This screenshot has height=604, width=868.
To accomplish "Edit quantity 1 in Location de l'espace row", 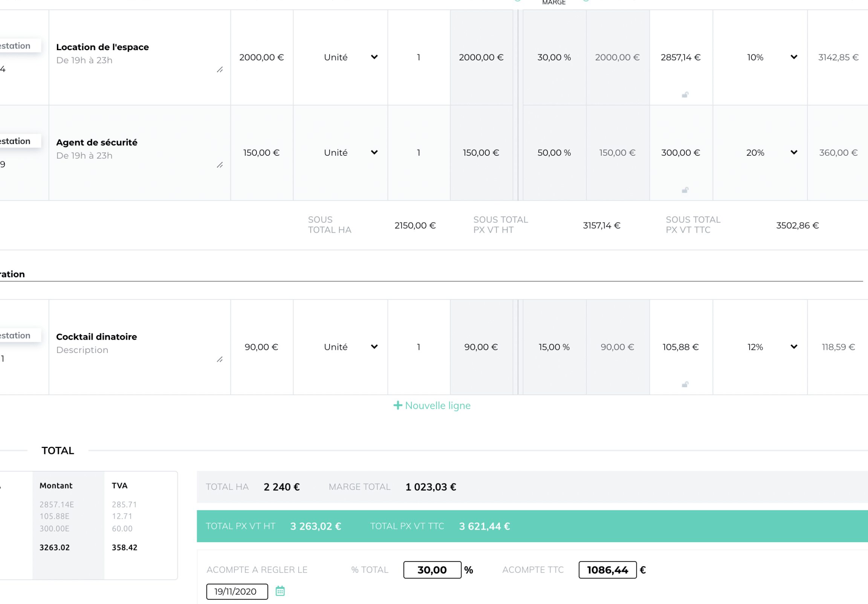I will click(419, 58).
